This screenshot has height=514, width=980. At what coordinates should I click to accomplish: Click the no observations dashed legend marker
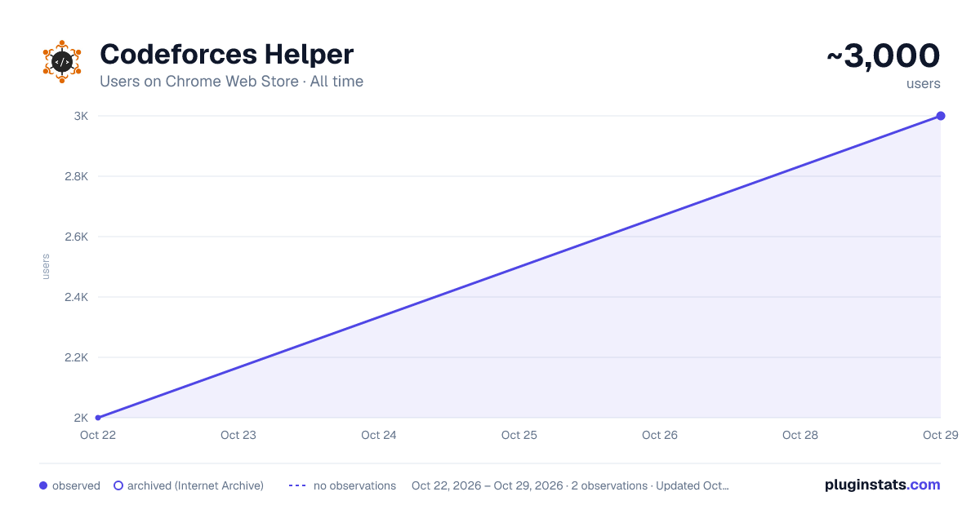pyautogui.click(x=297, y=485)
